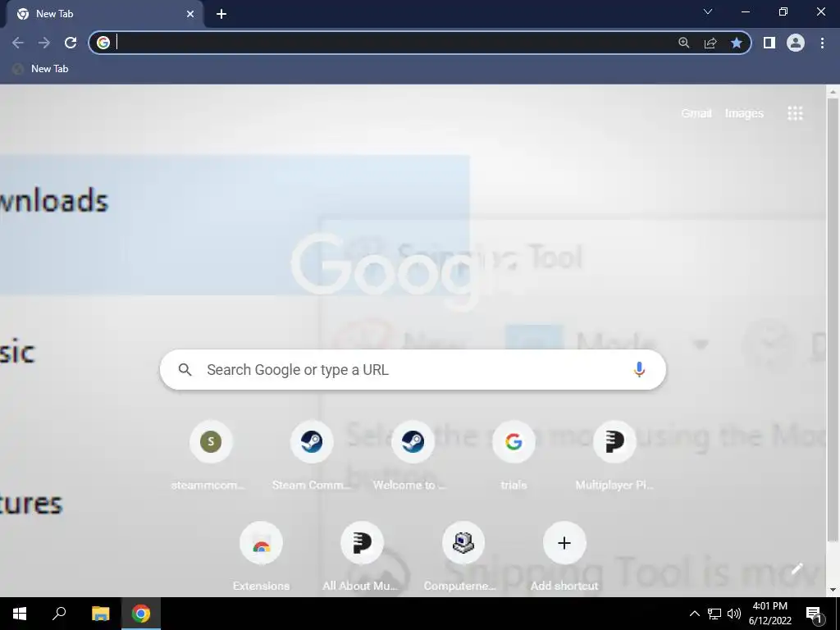Open the side panel icon
The width and height of the screenshot is (840, 630).
click(x=769, y=43)
